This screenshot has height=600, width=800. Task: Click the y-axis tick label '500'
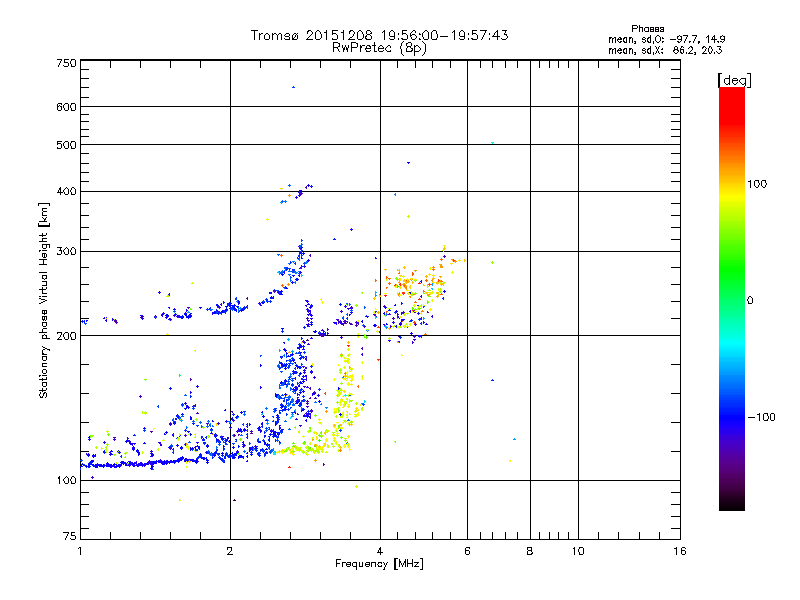(x=66, y=145)
